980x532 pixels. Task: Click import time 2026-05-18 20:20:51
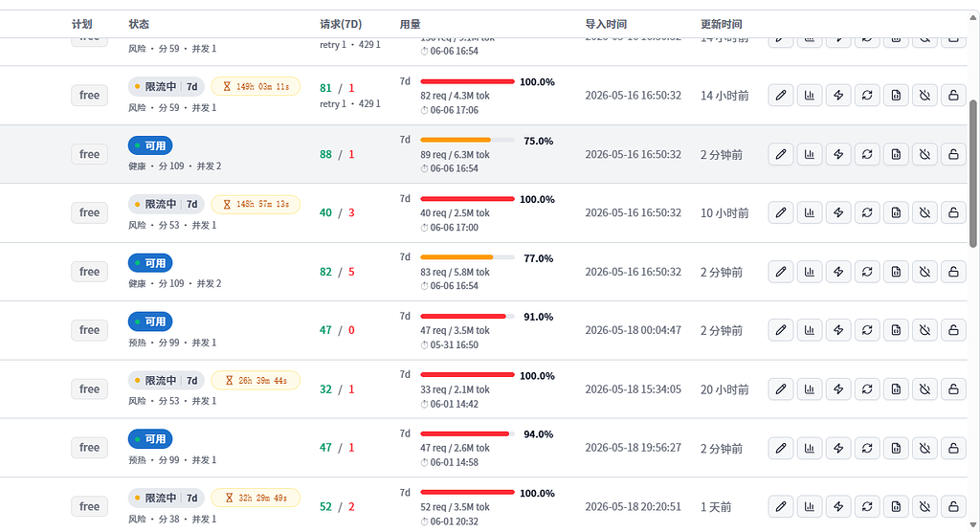pos(634,506)
